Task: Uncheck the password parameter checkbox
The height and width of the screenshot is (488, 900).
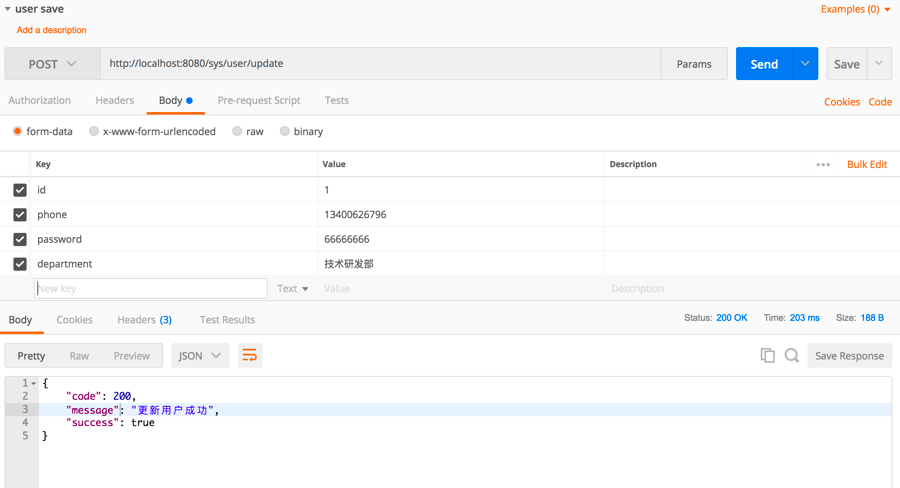Action: point(20,240)
